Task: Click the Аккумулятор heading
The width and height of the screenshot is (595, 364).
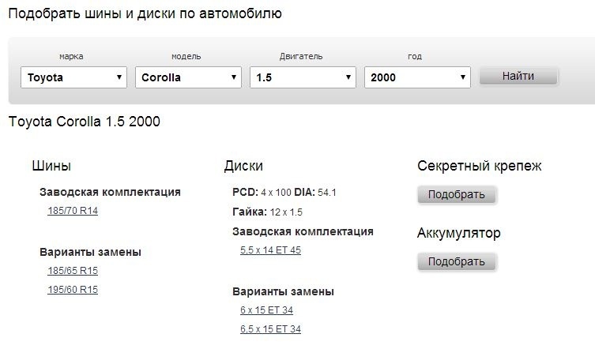Action: (458, 233)
